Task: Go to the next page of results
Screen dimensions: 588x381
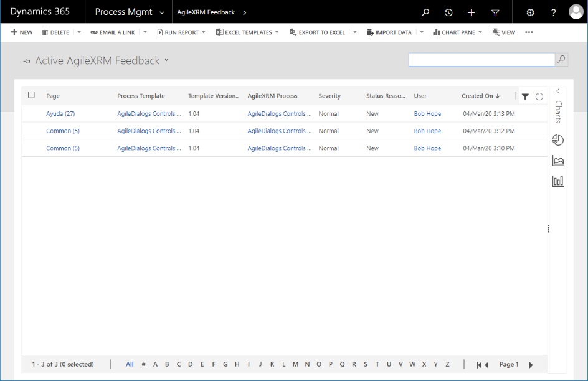Action: [x=531, y=365]
